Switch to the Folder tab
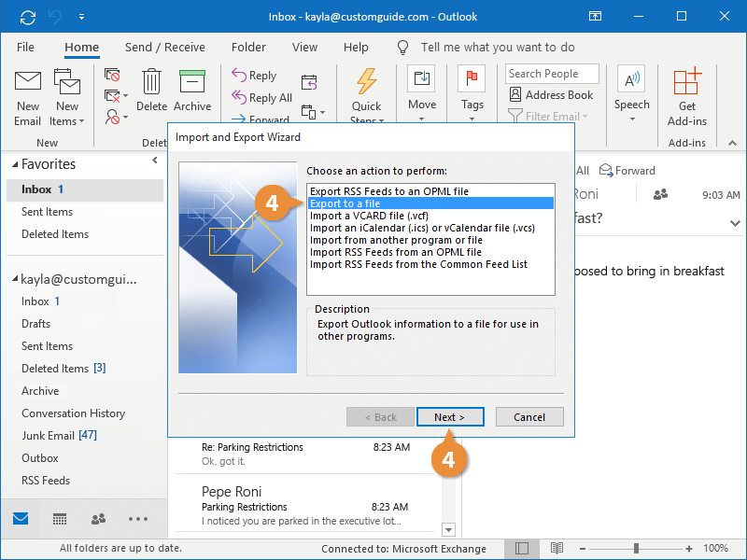 tap(248, 48)
